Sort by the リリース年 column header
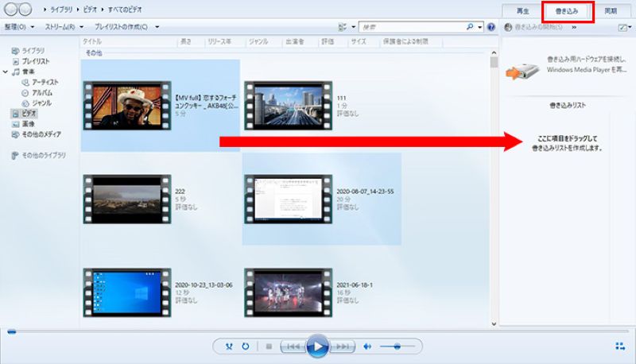This screenshot has height=364, width=636. (x=219, y=41)
